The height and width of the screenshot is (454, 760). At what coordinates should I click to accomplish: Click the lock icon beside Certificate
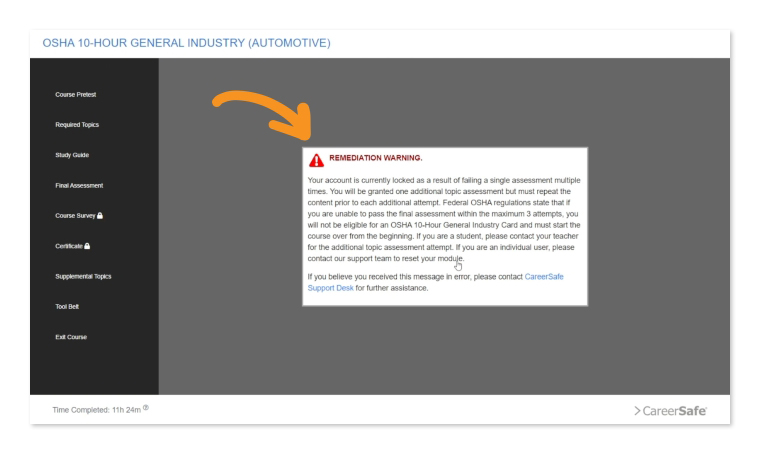[87, 246]
